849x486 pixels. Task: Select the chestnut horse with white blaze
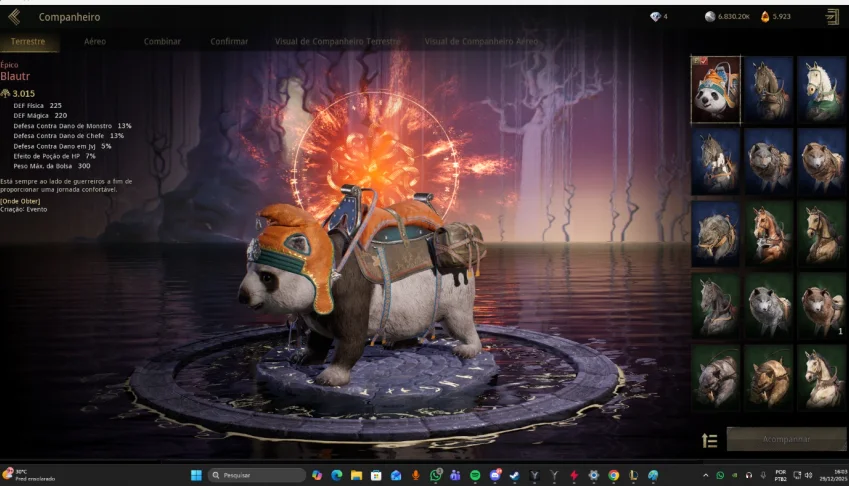point(768,234)
